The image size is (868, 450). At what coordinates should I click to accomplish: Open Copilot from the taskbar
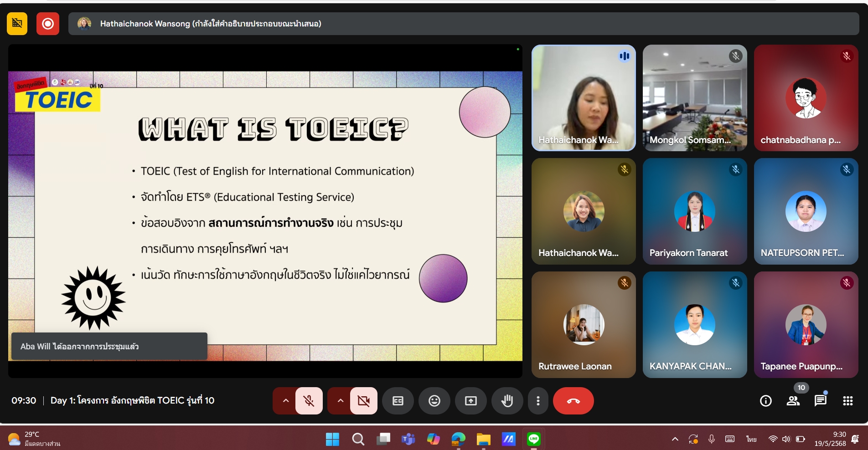coord(433,439)
